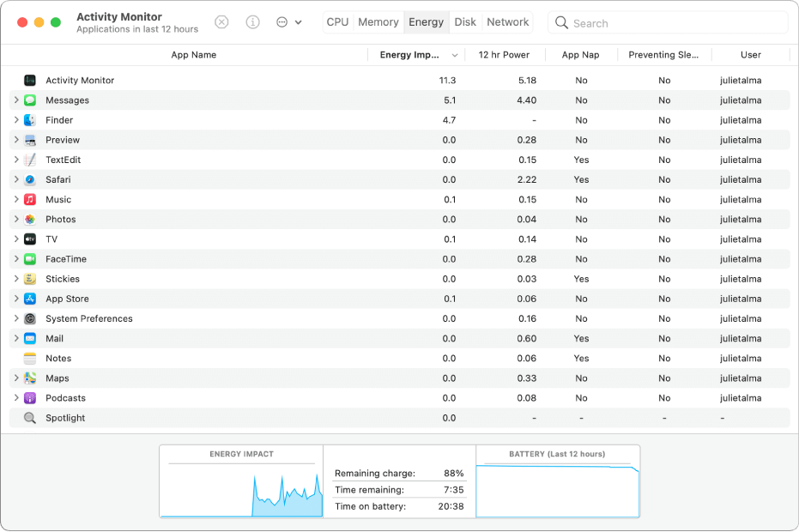Sort by the App Nap column
This screenshot has height=532, width=799.
click(580, 54)
